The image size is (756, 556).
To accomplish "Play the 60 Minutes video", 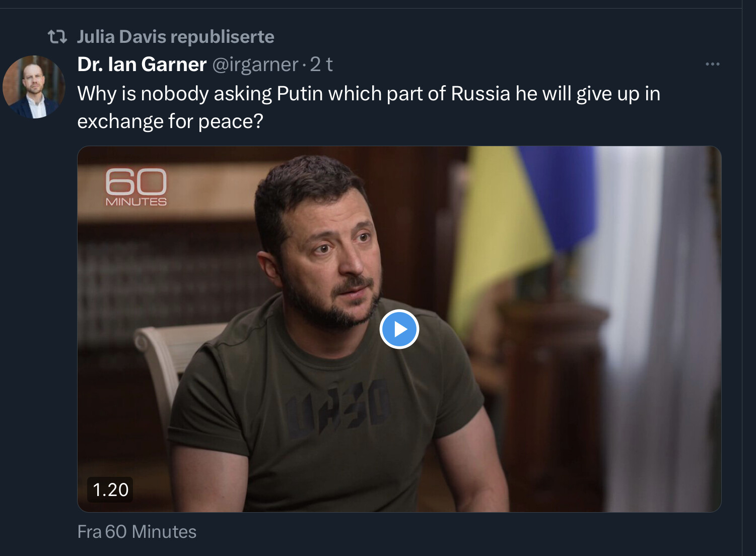I will (x=399, y=329).
